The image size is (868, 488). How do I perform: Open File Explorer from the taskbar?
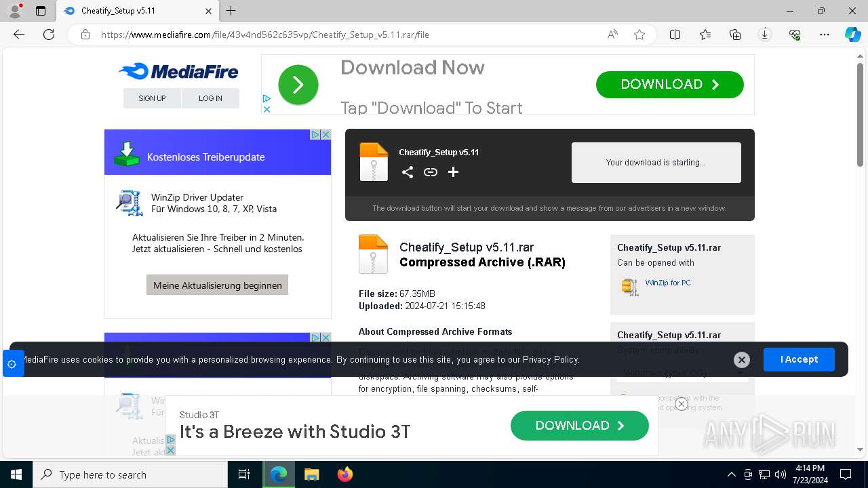311,474
